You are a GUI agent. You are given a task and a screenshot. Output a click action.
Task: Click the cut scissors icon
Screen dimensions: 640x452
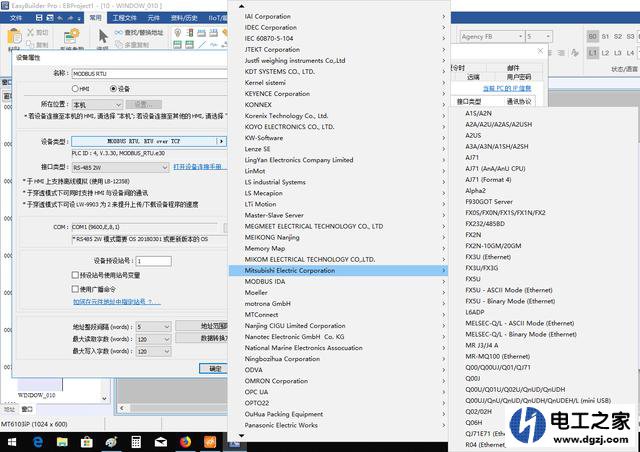[30, 32]
